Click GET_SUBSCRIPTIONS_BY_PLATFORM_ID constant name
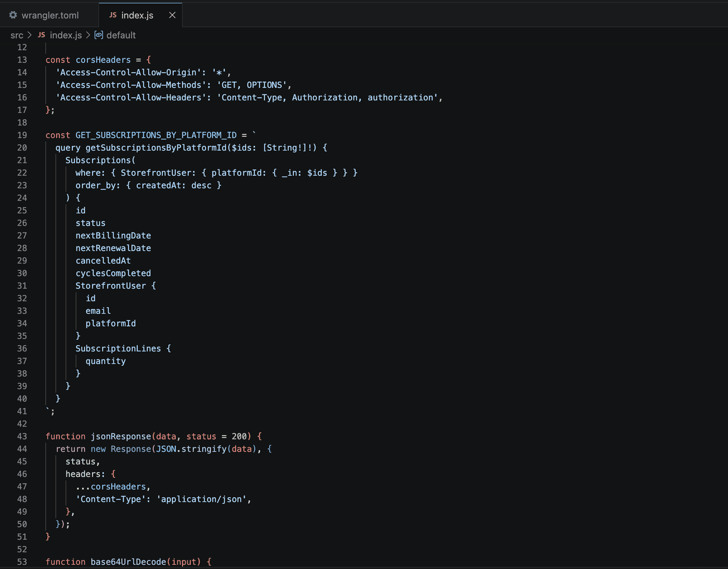 [x=156, y=135]
